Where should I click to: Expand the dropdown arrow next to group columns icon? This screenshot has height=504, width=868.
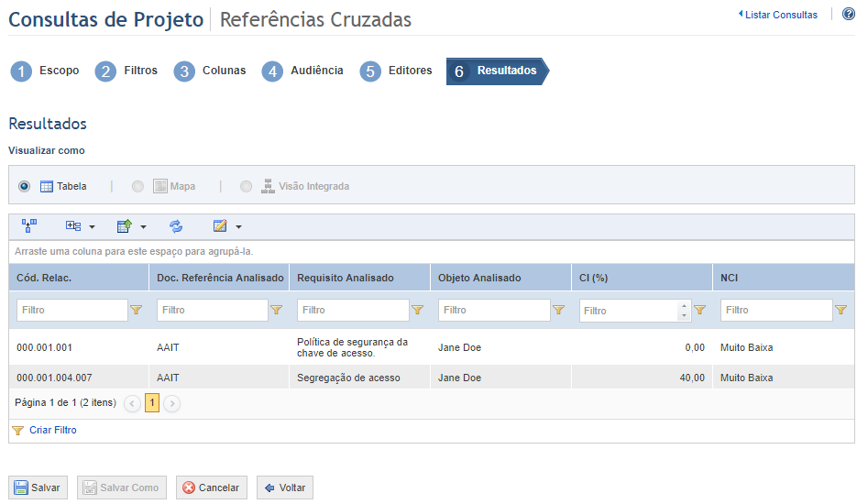92,227
